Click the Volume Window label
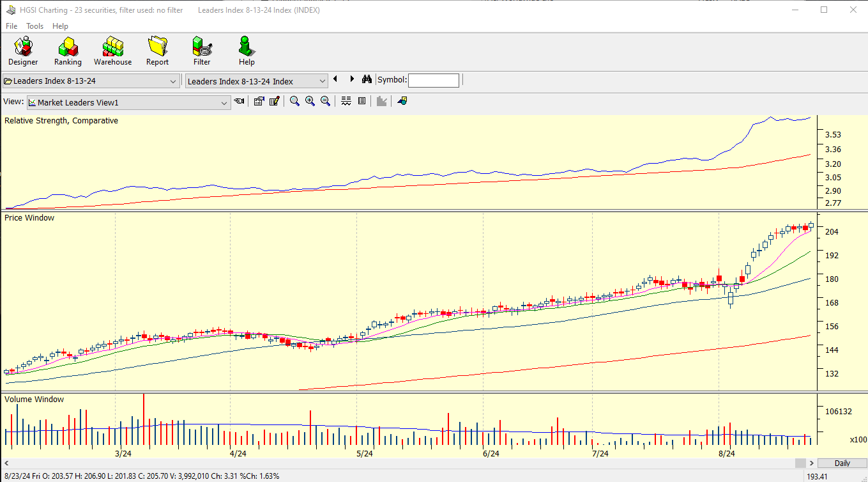The height and width of the screenshot is (482, 868). coord(34,400)
